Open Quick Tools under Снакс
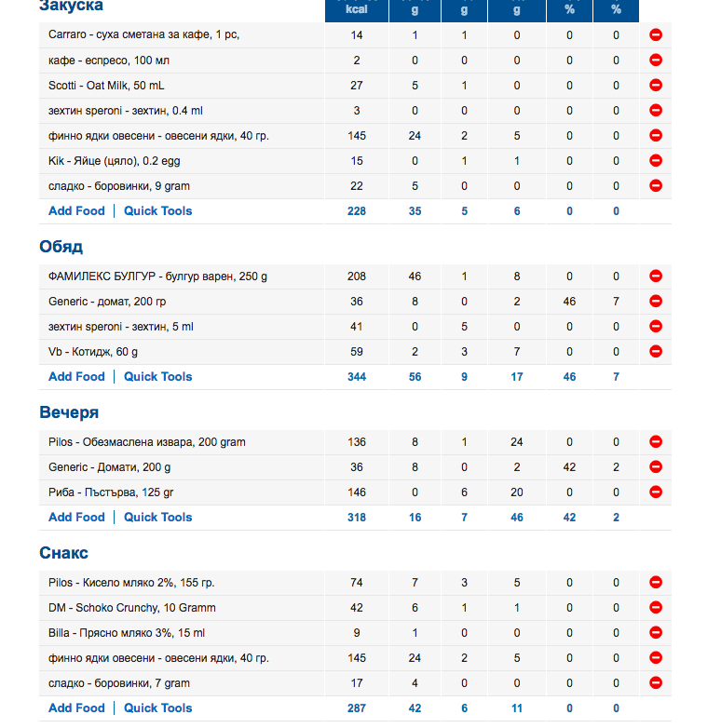Screen dimensions: 721x728 [157, 708]
